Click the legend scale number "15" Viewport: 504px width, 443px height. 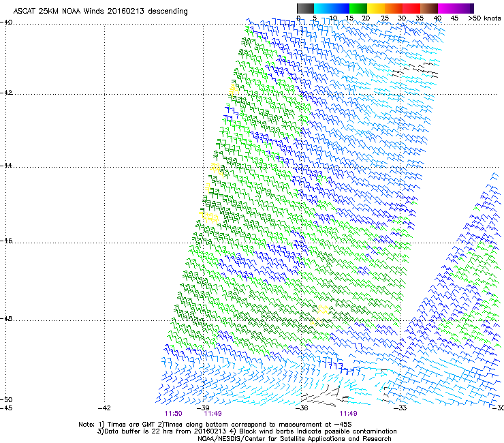click(x=349, y=18)
